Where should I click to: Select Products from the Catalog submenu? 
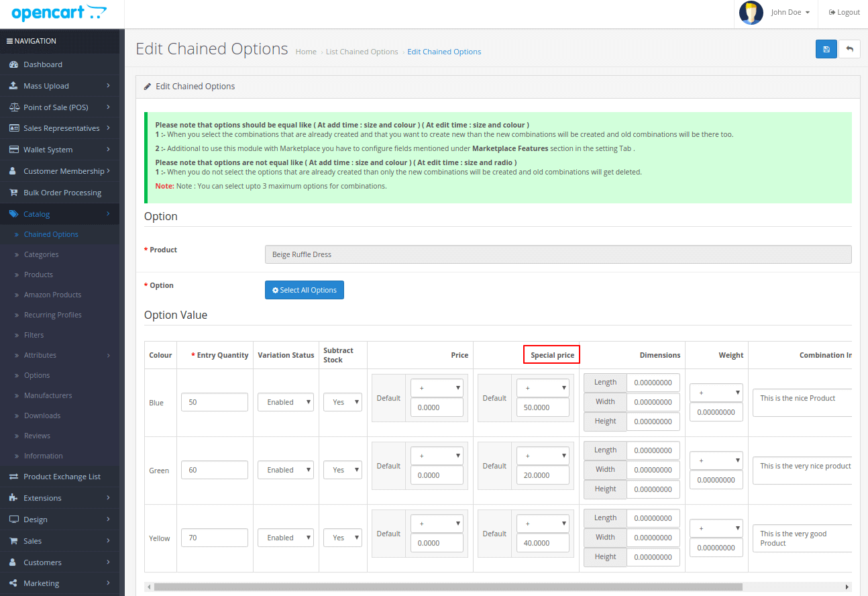[38, 275]
